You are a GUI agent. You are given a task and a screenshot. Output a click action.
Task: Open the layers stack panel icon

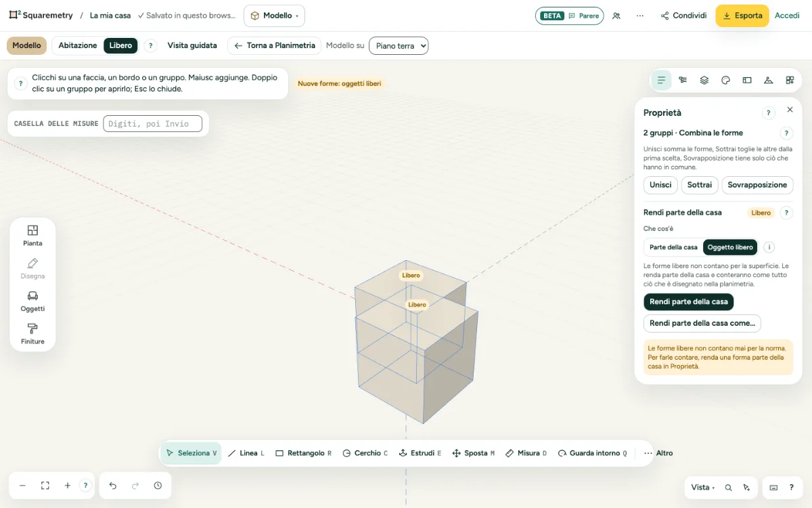[704, 80]
